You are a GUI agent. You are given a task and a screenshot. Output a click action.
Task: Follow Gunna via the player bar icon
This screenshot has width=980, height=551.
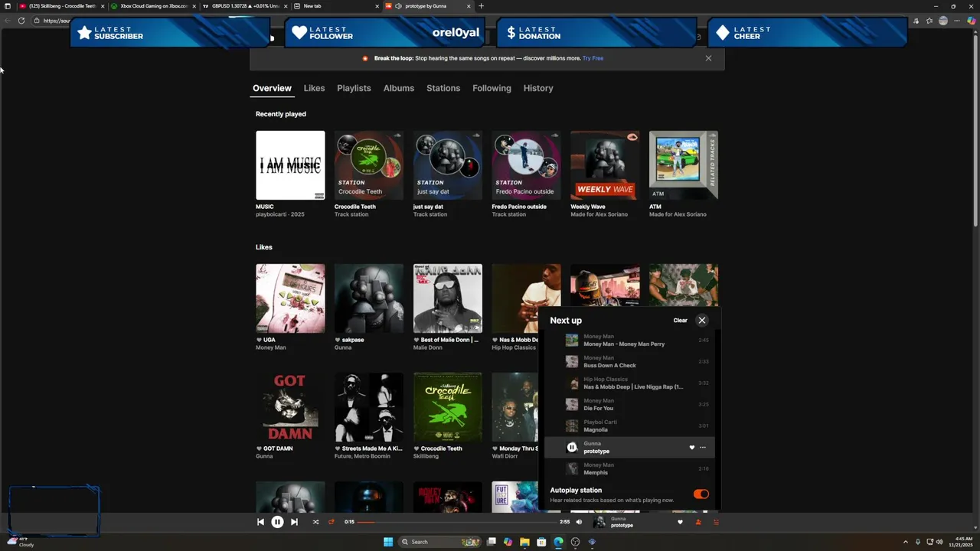698,522
